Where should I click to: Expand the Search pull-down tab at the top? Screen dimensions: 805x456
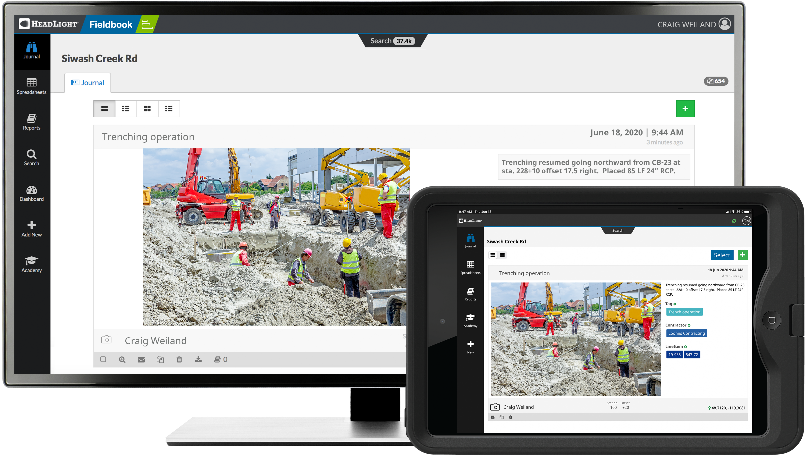(x=392, y=41)
